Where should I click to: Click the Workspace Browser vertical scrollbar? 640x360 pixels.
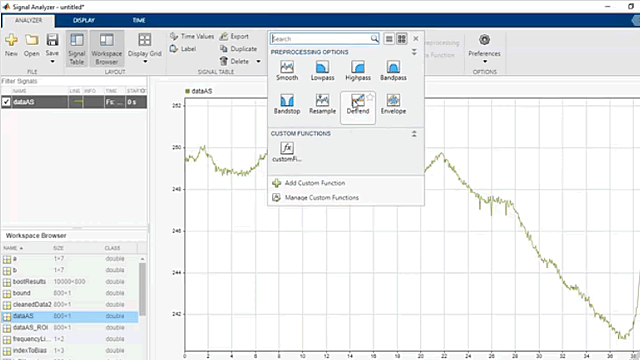click(x=142, y=289)
